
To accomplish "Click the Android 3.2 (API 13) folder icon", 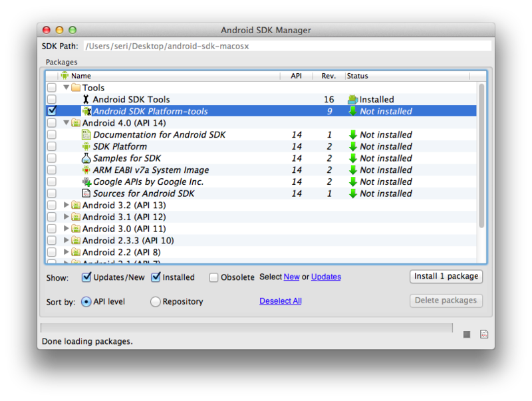I will [76, 205].
